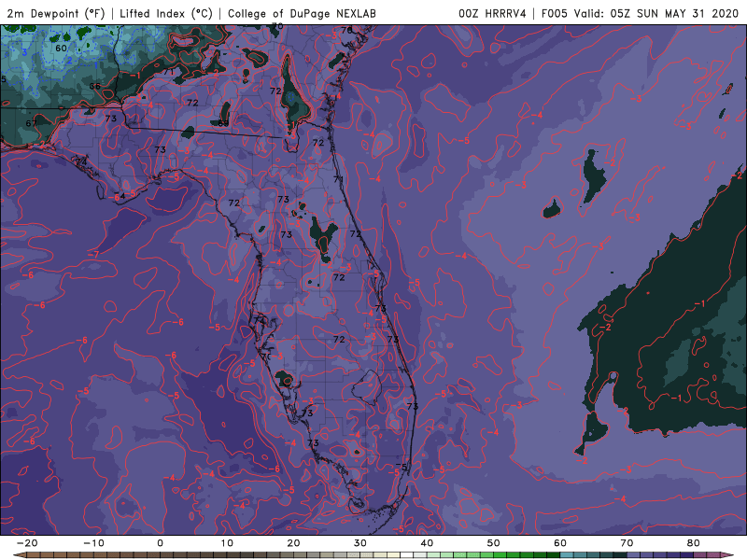Image resolution: width=747 pixels, height=560 pixels.
Task: Click the "80" color scale label
Action: click(694, 543)
